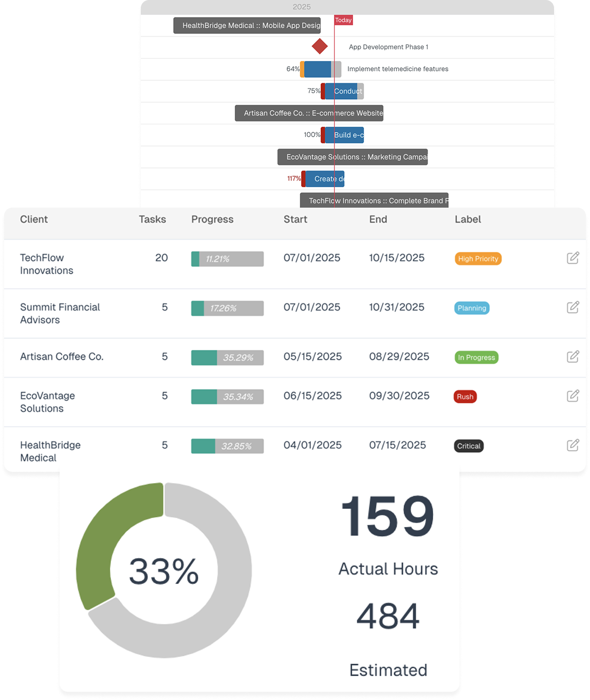Select the Planning label badge
Viewport: 590px width, 700px height.
tap(471, 308)
